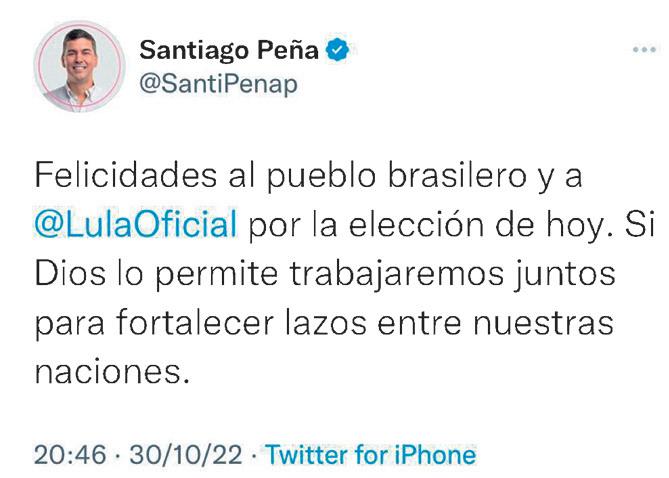The width and height of the screenshot is (669, 478).
Task: Click the word nuestras in the tweet
Action: click(x=544, y=323)
